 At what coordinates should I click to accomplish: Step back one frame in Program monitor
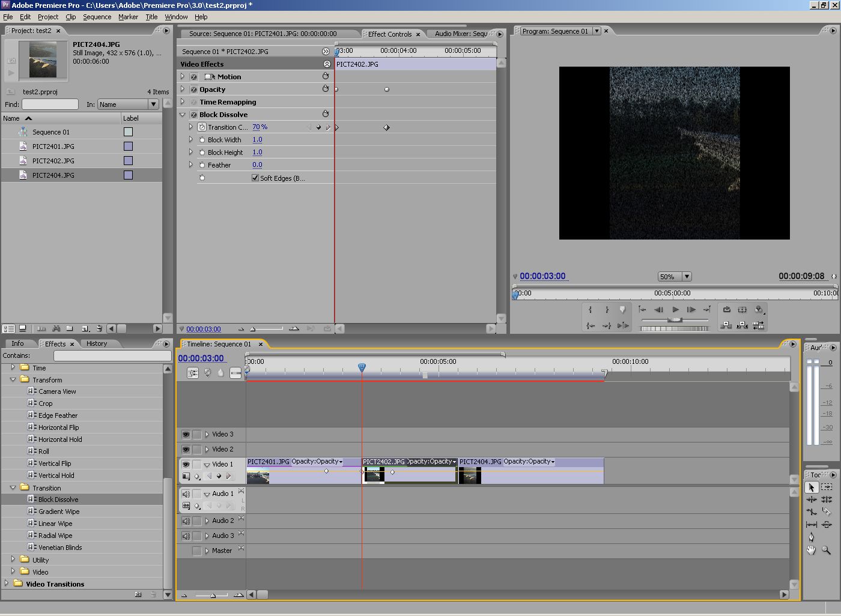659,310
